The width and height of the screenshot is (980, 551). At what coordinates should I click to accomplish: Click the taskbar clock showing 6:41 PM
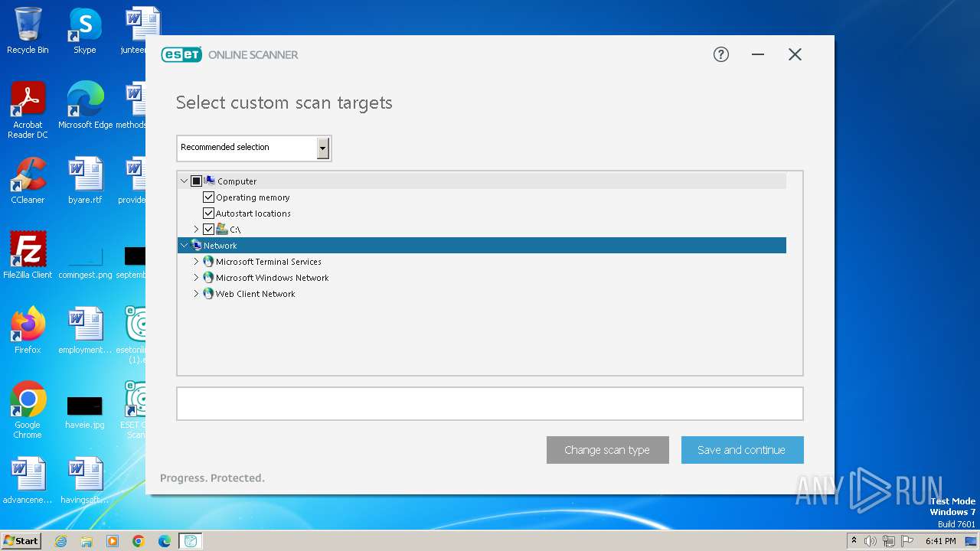click(940, 541)
